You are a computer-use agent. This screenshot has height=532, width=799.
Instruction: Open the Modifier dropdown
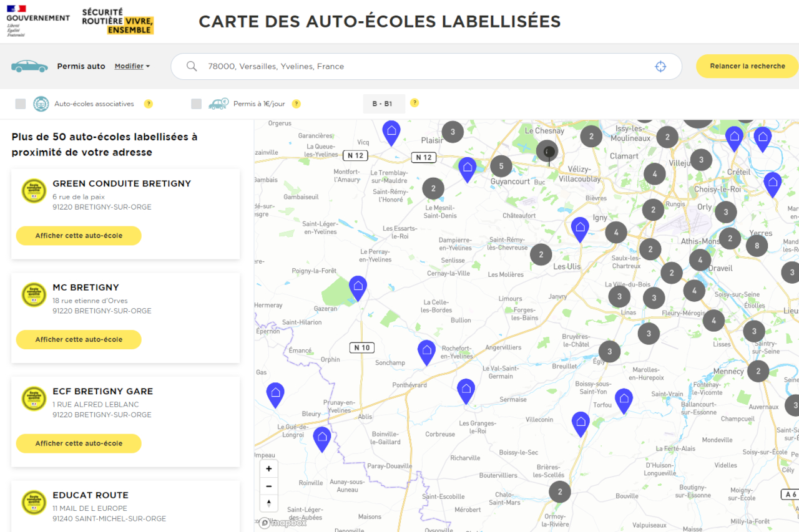(x=132, y=66)
